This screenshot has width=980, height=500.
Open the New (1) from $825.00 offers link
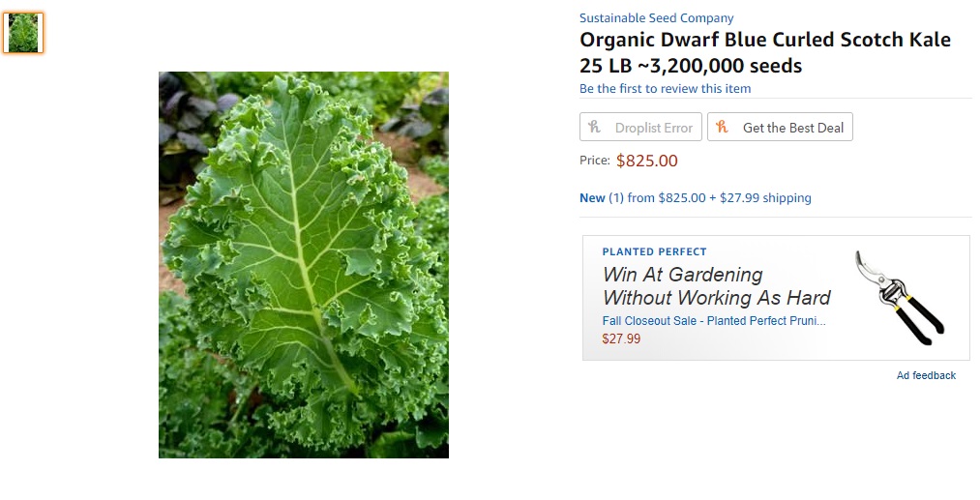pyautogui.click(x=695, y=198)
